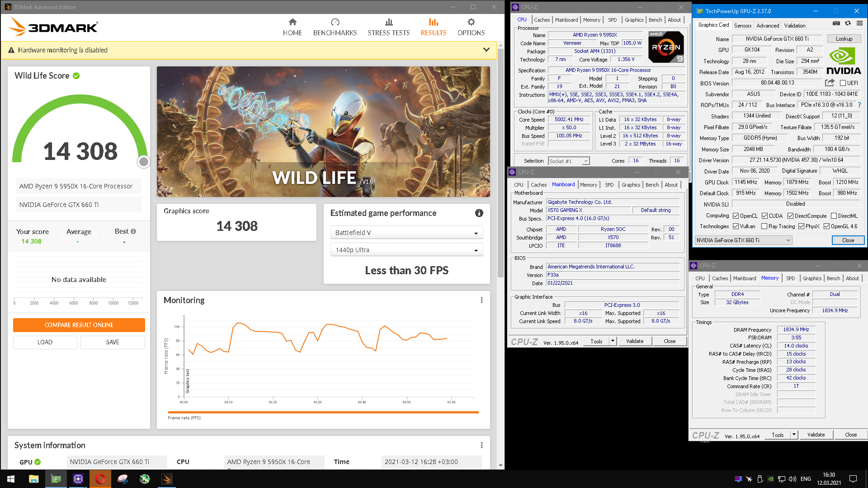This screenshot has height=488, width=868.
Task: Click the ENG language indicator in taskbar
Action: coord(806,479)
